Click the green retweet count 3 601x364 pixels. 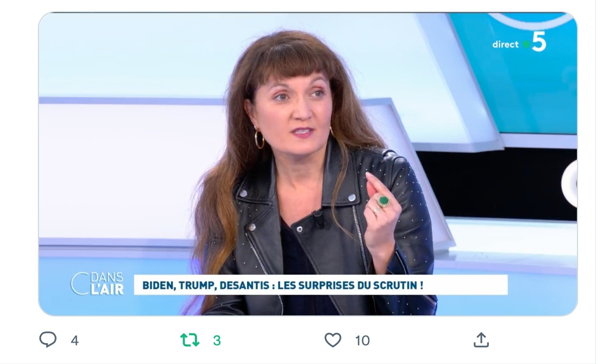pos(217,341)
